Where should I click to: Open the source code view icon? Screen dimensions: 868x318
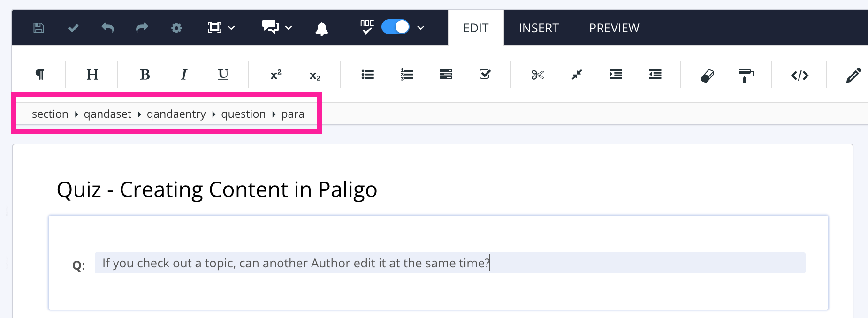click(x=799, y=75)
